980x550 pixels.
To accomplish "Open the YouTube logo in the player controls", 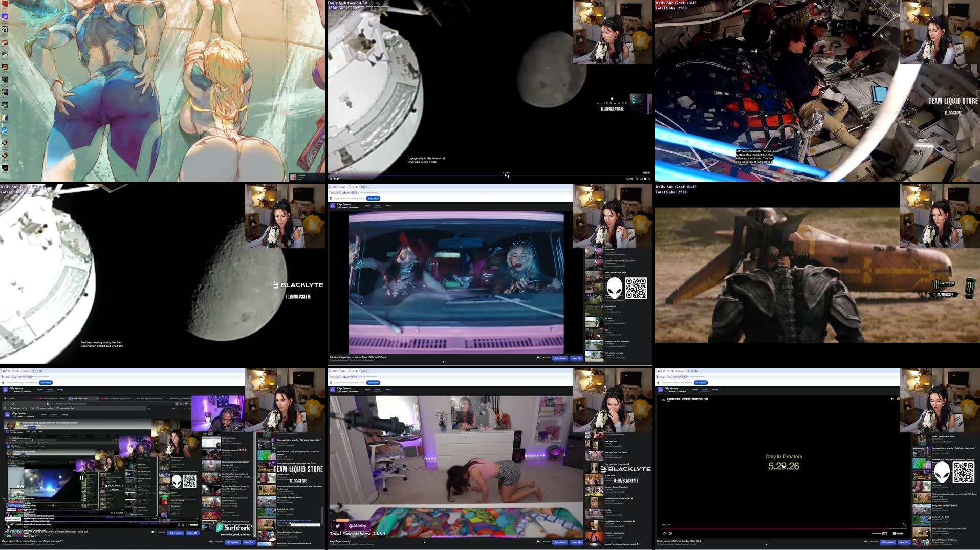I will click(x=898, y=534).
